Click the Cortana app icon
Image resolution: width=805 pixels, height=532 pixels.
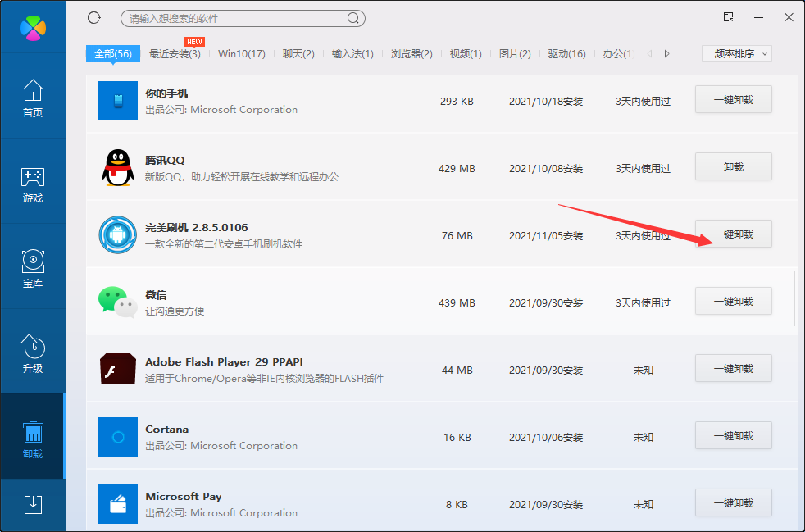tap(118, 437)
